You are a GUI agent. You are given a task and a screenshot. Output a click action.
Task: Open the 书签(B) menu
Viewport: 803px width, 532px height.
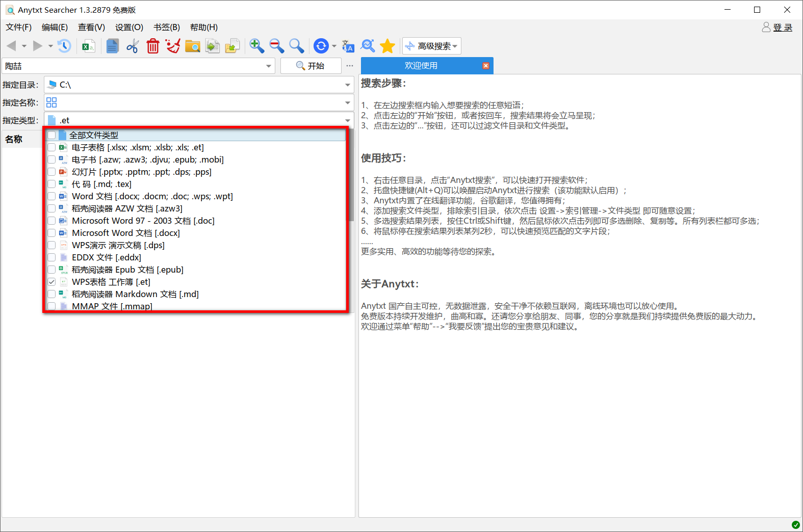(167, 27)
